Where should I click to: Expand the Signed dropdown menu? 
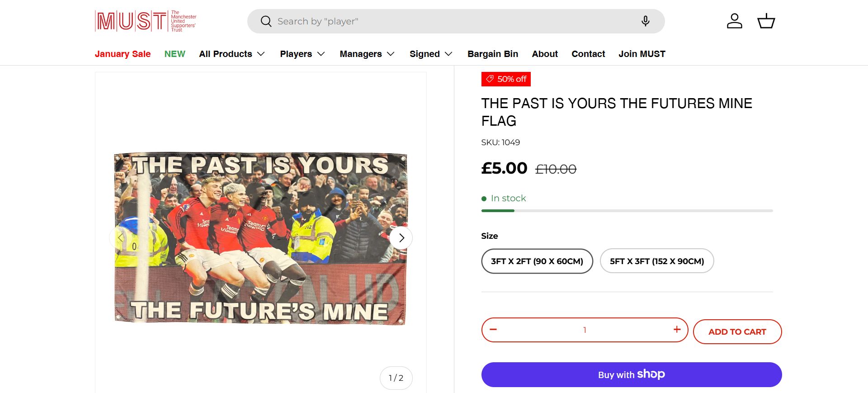(431, 54)
